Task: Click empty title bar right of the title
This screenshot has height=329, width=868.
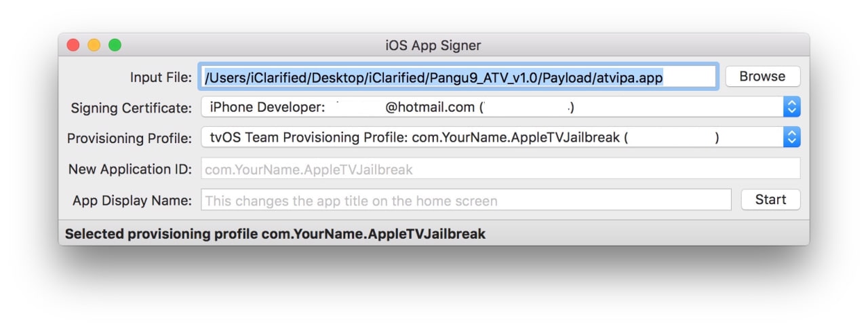Action: [644, 45]
